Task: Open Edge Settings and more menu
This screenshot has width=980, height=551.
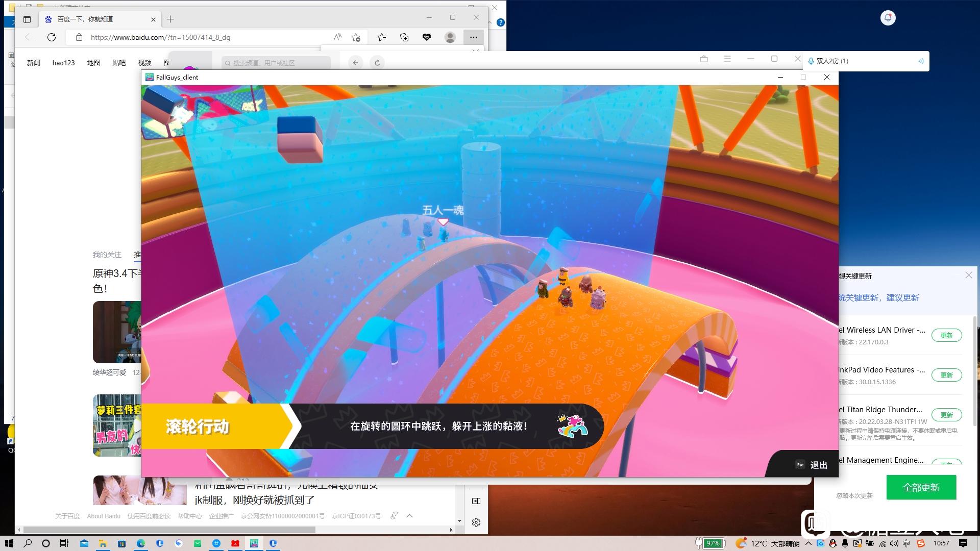Action: [x=474, y=37]
